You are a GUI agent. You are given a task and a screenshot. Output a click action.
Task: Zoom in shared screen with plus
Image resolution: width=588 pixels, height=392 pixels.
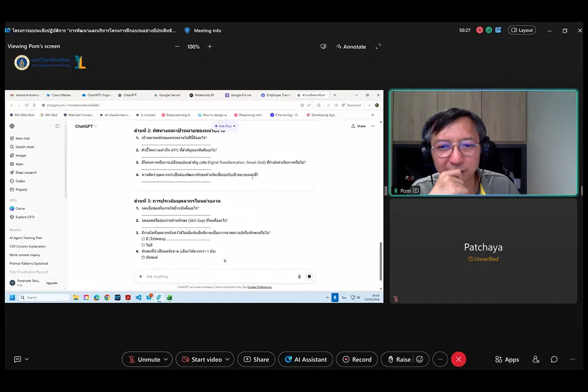(210, 47)
